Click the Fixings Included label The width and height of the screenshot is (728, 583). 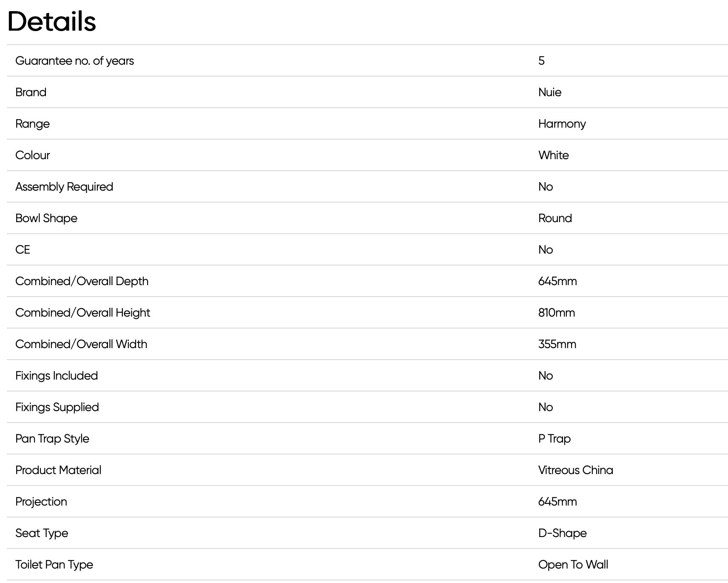pos(57,376)
